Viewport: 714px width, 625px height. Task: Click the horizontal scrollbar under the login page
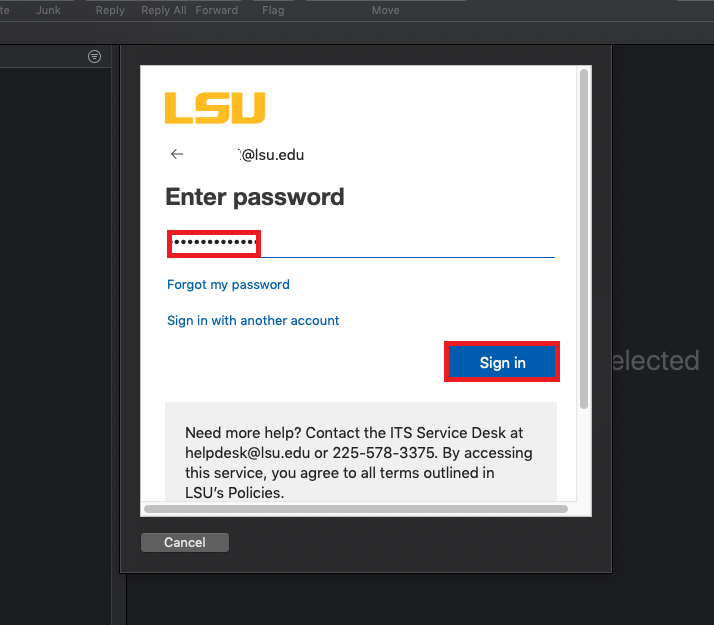pos(356,508)
